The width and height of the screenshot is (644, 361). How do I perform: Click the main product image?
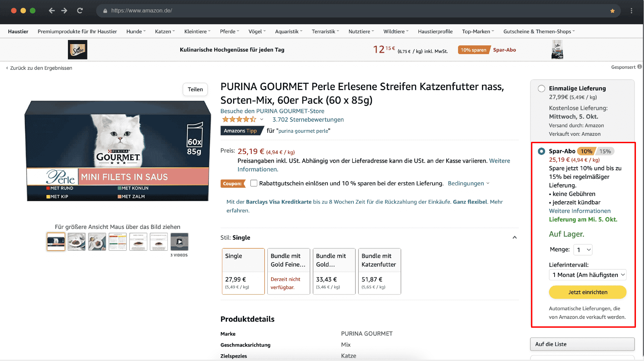pyautogui.click(x=117, y=151)
